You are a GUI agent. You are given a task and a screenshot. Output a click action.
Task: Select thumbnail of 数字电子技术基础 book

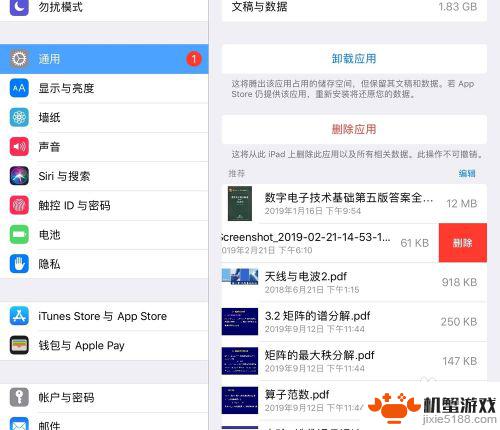pyautogui.click(x=240, y=203)
